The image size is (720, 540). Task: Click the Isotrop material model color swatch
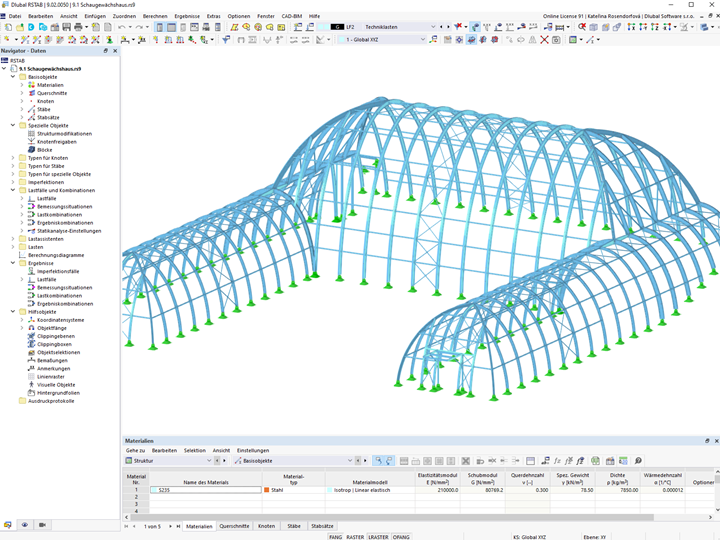(330, 490)
